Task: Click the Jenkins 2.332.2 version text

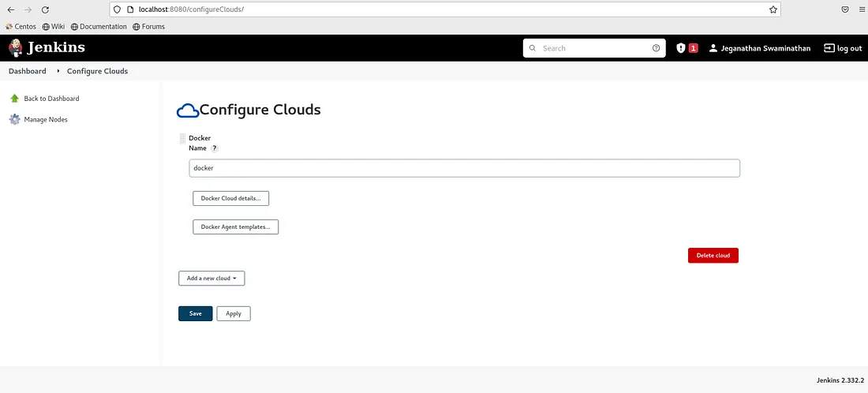Action: [840, 380]
